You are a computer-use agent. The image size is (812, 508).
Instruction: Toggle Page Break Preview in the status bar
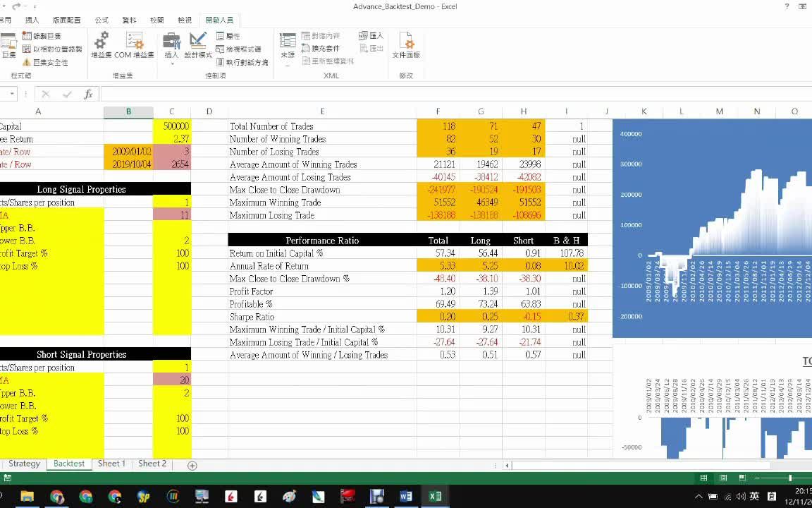742,478
